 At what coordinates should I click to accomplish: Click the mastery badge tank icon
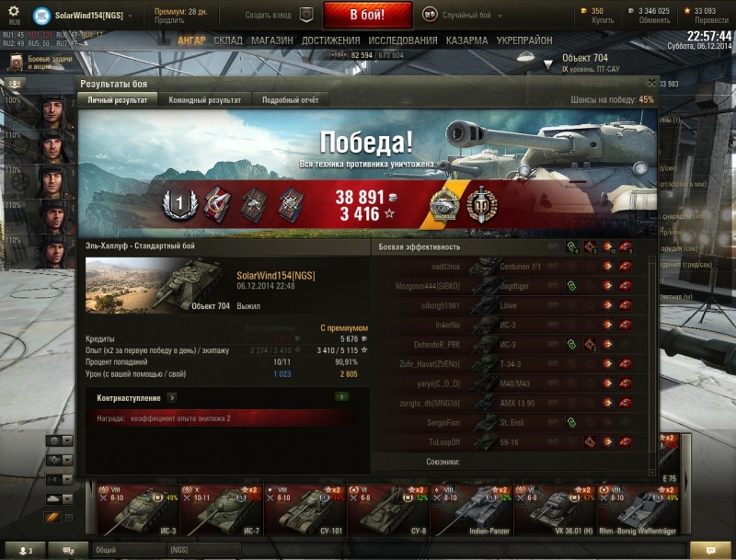(x=444, y=205)
